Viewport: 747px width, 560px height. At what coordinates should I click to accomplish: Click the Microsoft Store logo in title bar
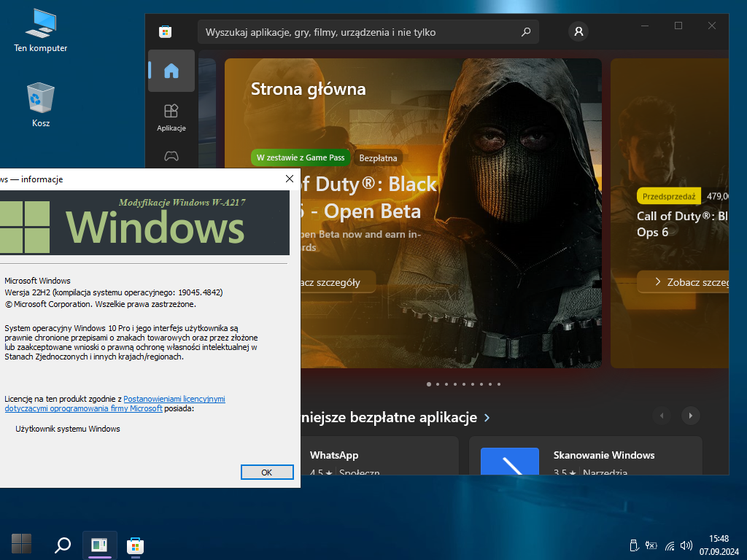[166, 32]
